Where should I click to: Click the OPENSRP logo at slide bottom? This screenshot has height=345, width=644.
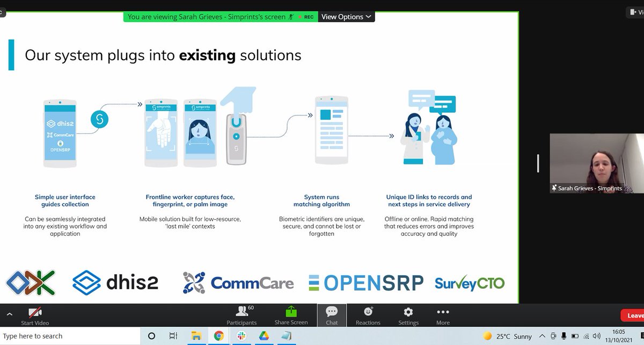[366, 283]
